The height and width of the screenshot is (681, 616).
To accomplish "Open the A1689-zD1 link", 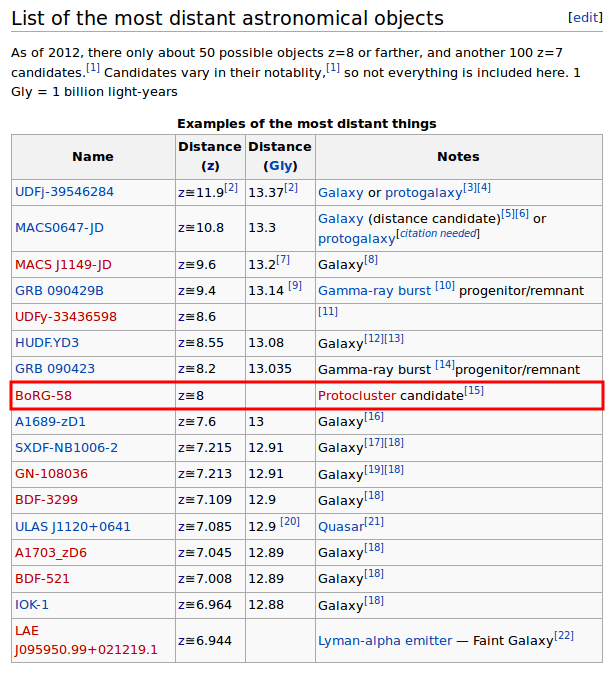I will coord(50,422).
